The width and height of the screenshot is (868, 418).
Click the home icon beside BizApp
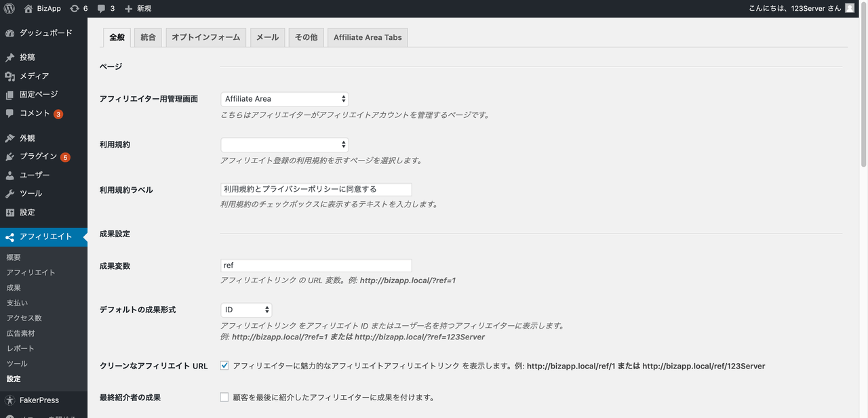point(28,8)
